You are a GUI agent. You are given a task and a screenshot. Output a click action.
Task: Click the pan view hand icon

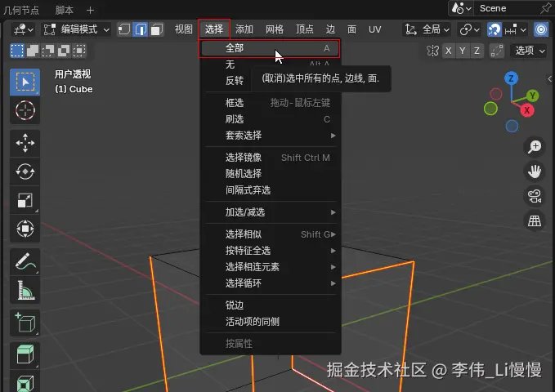[535, 171]
